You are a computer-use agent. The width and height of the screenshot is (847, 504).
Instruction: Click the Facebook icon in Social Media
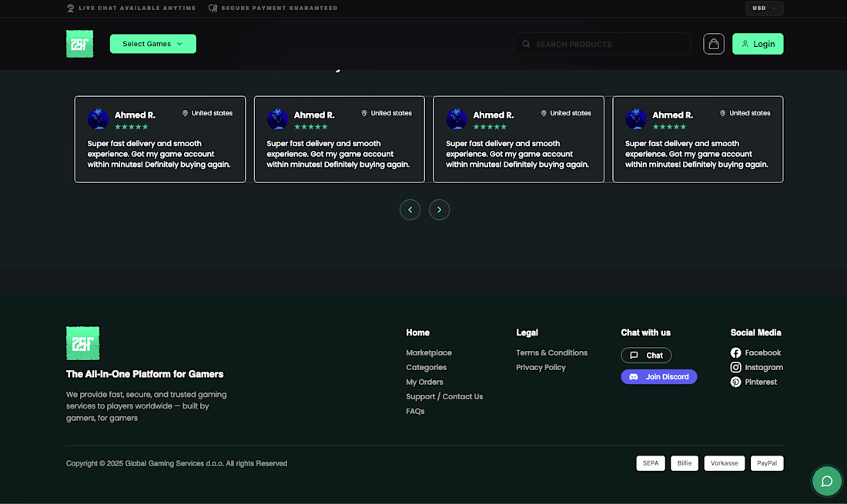pos(735,353)
